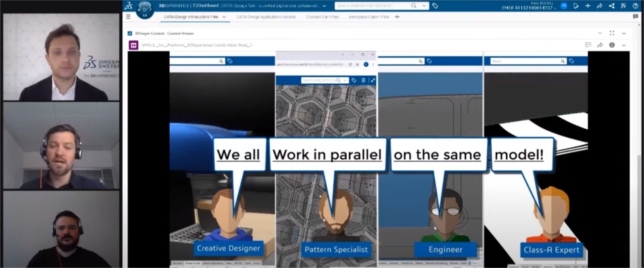Click the Creative Designer label
The image size is (644, 268).
point(228,249)
